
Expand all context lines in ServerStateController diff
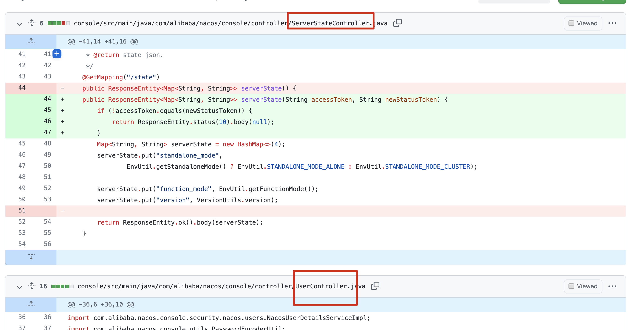(x=32, y=23)
